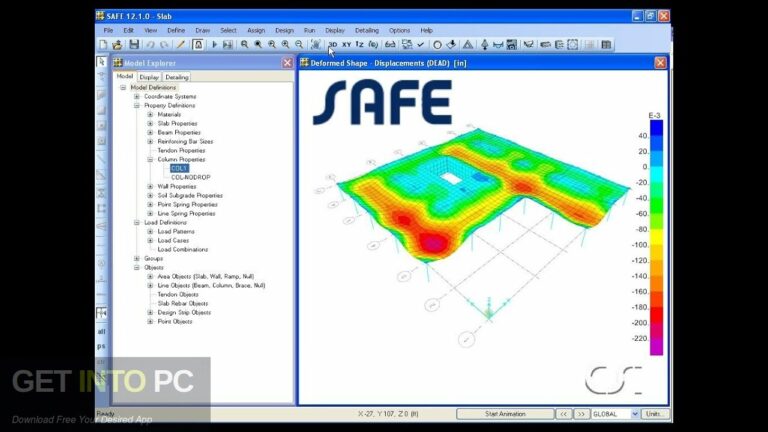The height and width of the screenshot is (432, 768).
Task: Select the COL1 column property
Action: (179, 168)
